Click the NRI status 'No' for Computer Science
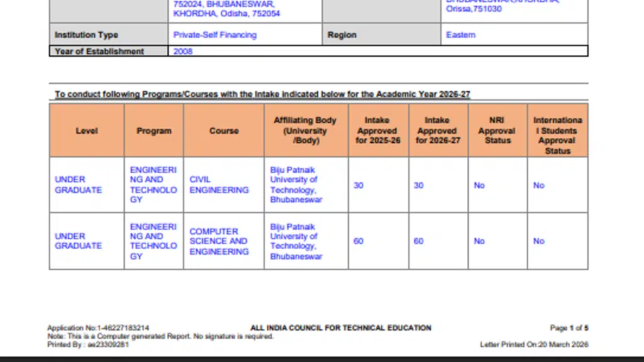644x362 pixels. coord(479,241)
